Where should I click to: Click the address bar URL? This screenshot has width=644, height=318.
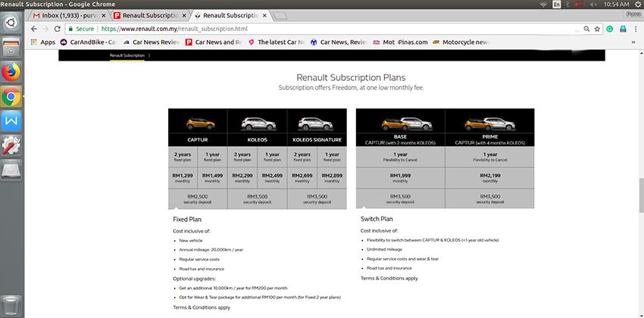click(174, 29)
